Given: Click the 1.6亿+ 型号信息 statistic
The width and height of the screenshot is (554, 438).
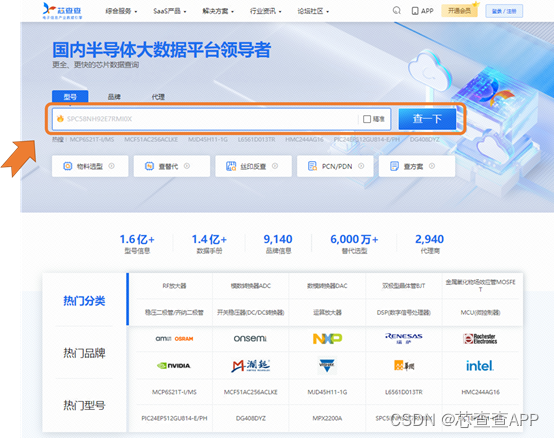Looking at the screenshot, I should pyautogui.click(x=137, y=244).
